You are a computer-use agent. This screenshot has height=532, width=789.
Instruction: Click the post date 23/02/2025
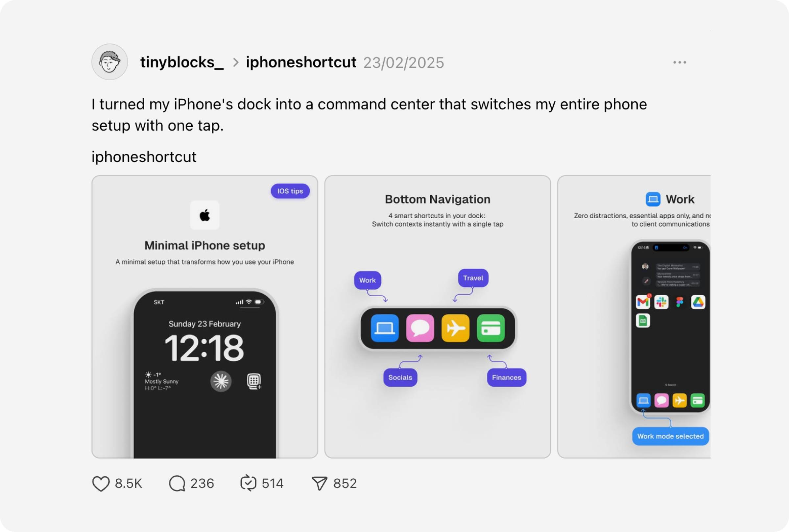(403, 63)
